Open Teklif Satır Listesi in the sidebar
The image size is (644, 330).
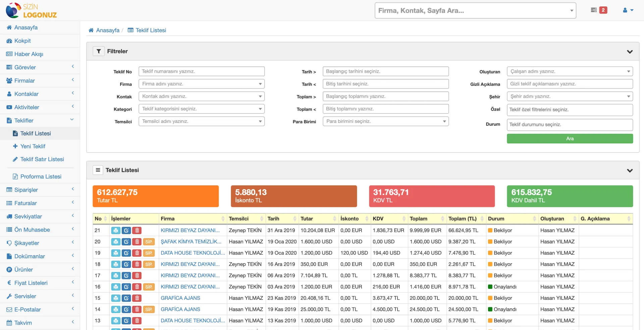(x=40, y=159)
